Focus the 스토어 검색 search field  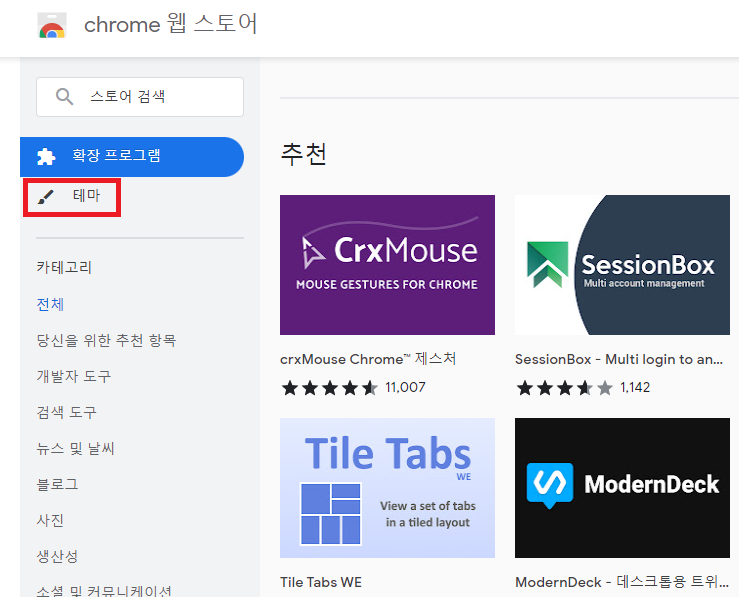tap(140, 97)
